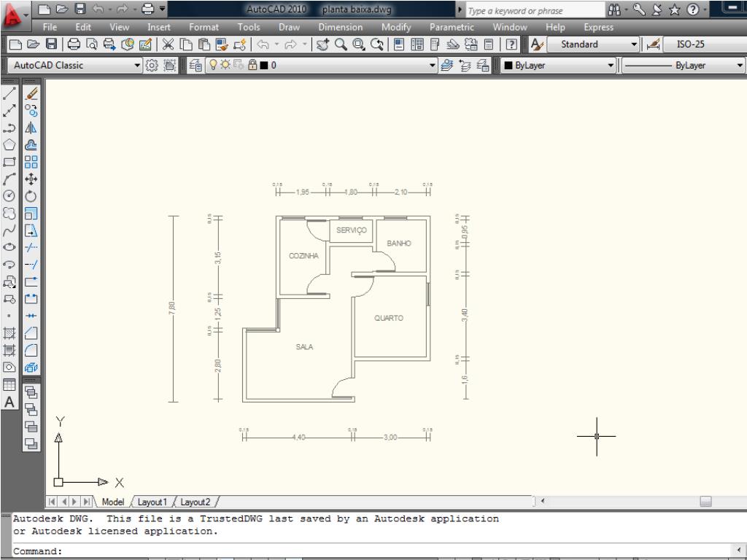The width and height of the screenshot is (747, 560).
Task: Select the Rectangle draw tool
Action: [x=9, y=162]
